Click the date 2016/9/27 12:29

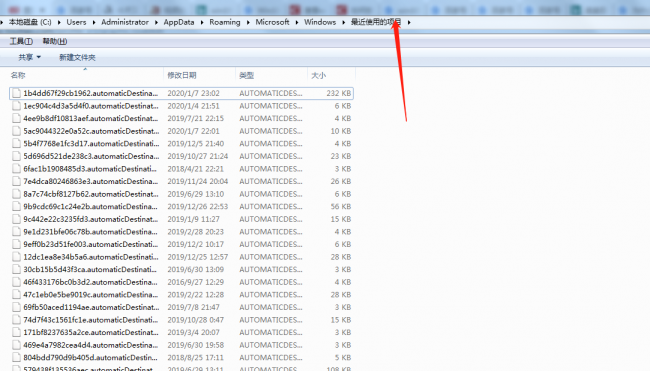point(196,282)
